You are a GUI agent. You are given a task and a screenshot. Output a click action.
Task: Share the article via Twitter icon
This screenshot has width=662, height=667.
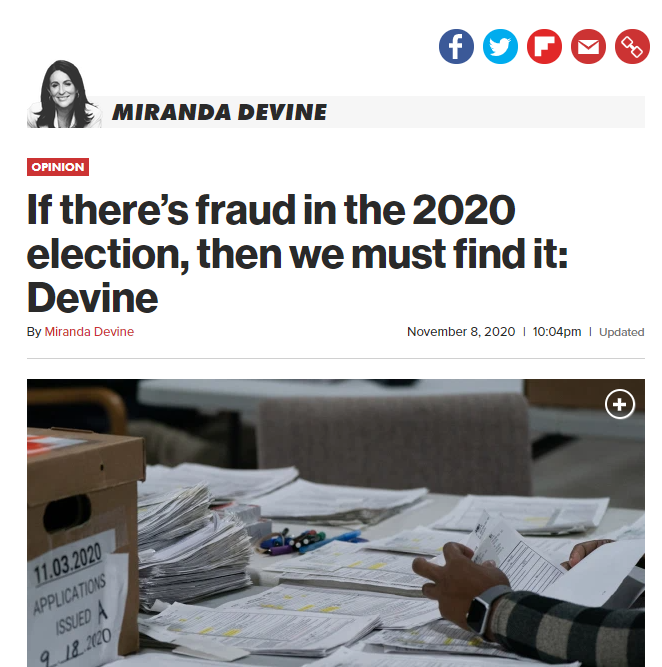point(500,46)
